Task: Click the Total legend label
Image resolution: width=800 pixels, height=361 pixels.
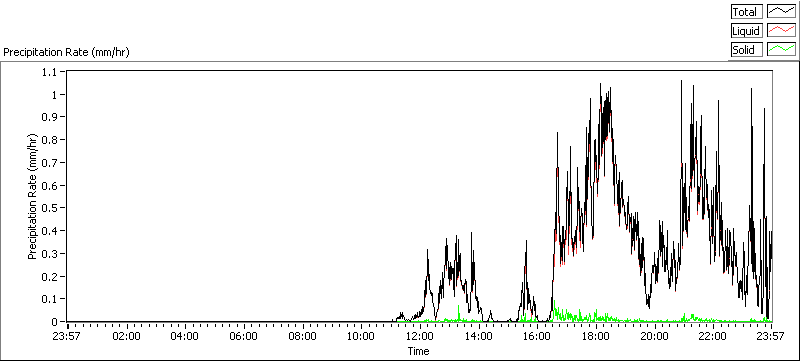Action: tap(746, 12)
